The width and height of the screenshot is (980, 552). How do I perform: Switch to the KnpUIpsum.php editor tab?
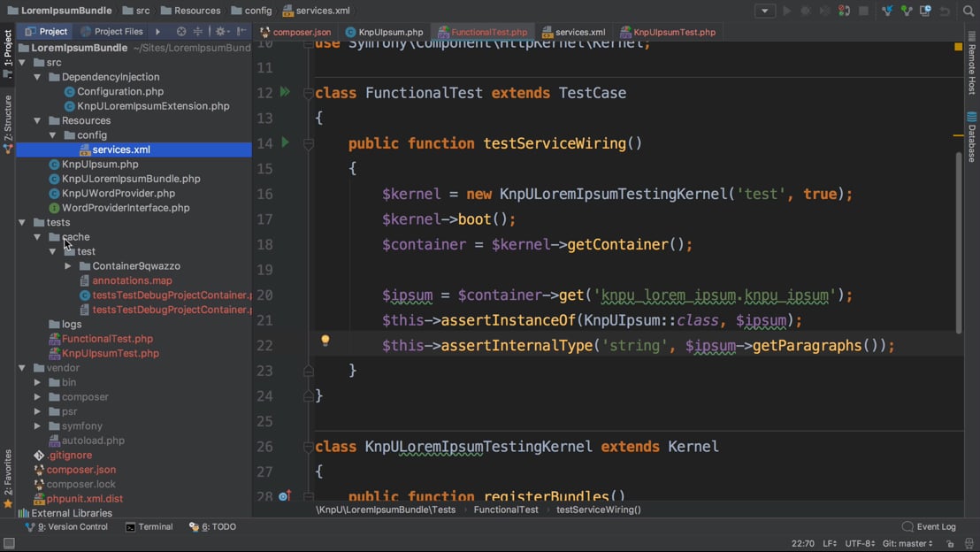(385, 32)
